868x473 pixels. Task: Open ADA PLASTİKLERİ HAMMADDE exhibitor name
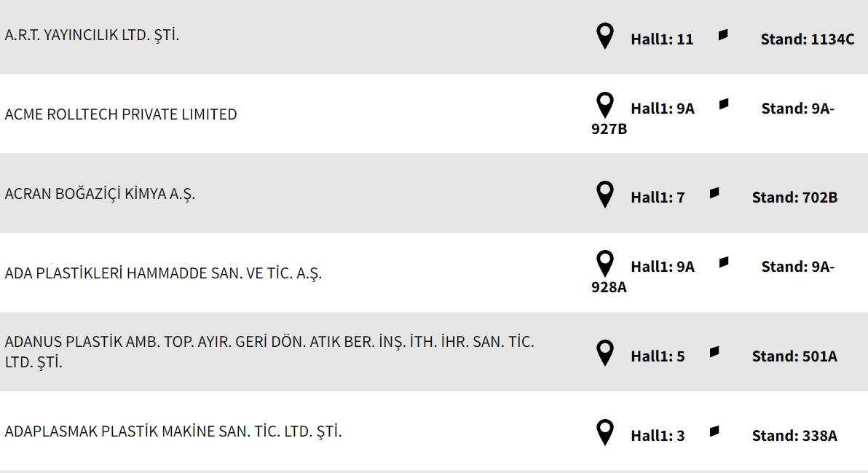[x=163, y=273]
